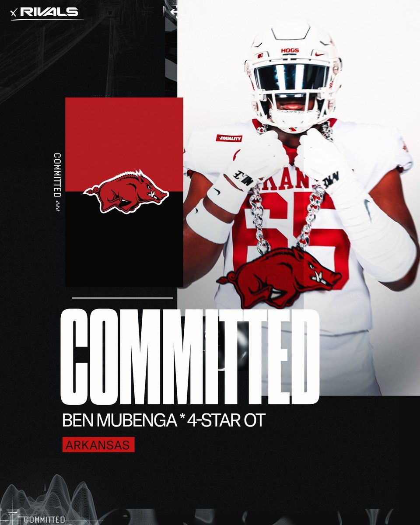Image resolution: width=420 pixels, height=525 pixels.
Task: Click the Razorback chain pendant
Action: (279, 277)
